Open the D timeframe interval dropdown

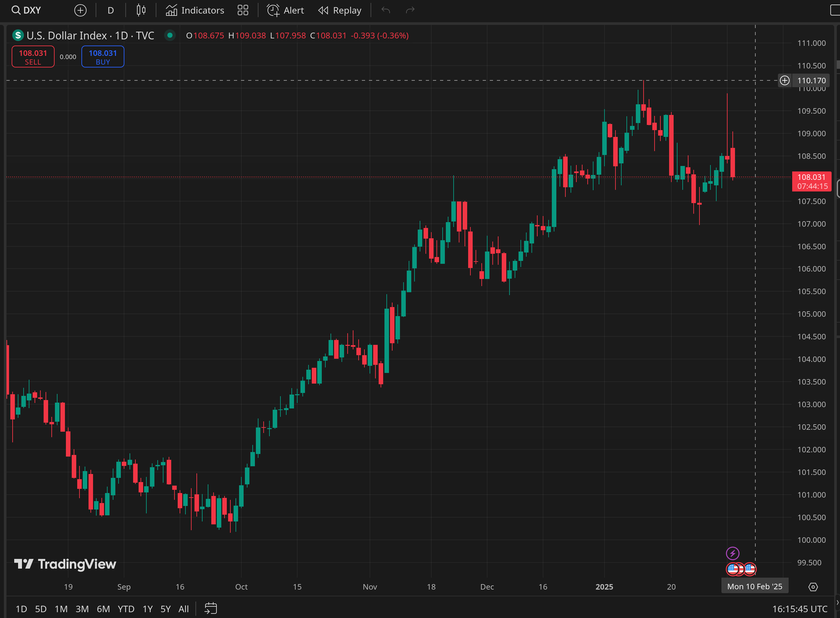point(110,10)
